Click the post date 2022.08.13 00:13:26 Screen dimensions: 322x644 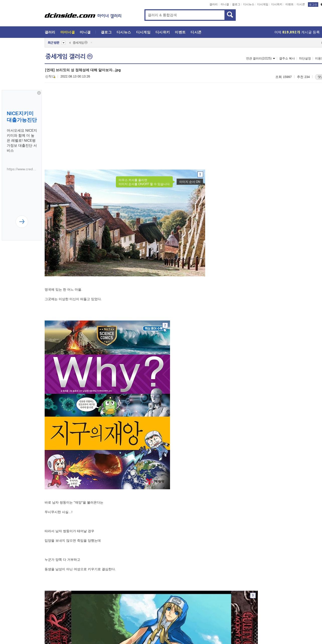(75, 76)
